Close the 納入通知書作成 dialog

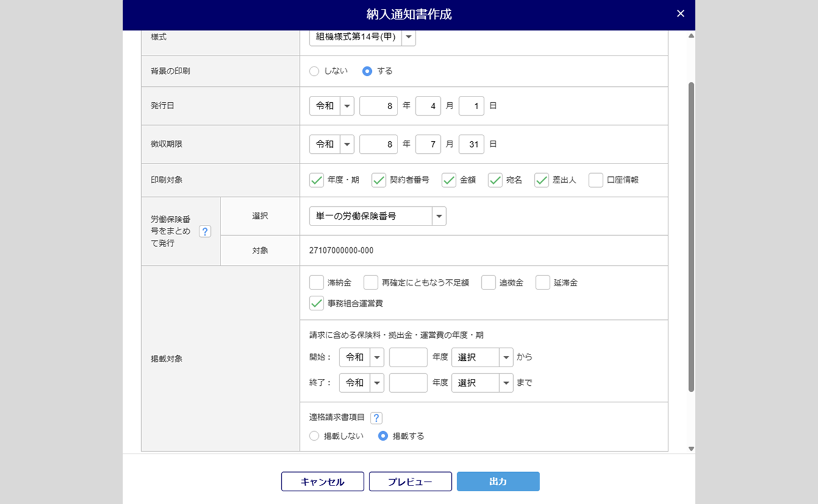click(680, 14)
